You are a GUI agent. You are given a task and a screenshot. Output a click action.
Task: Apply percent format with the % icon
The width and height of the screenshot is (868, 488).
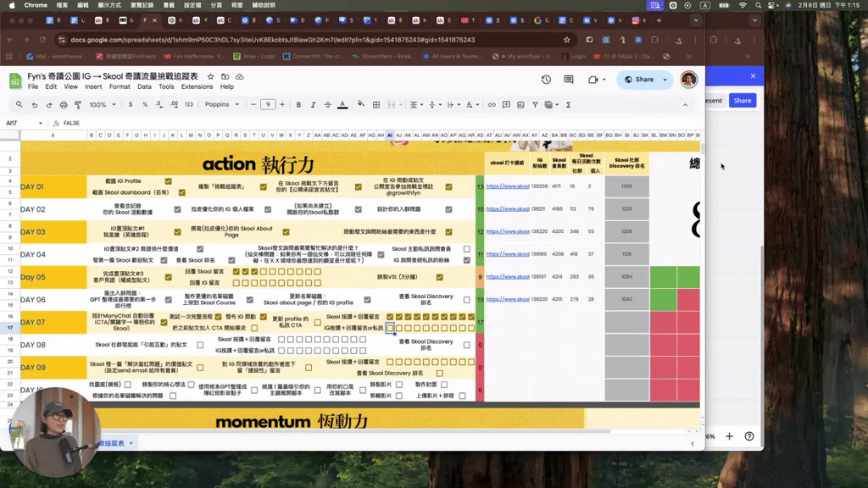point(145,104)
